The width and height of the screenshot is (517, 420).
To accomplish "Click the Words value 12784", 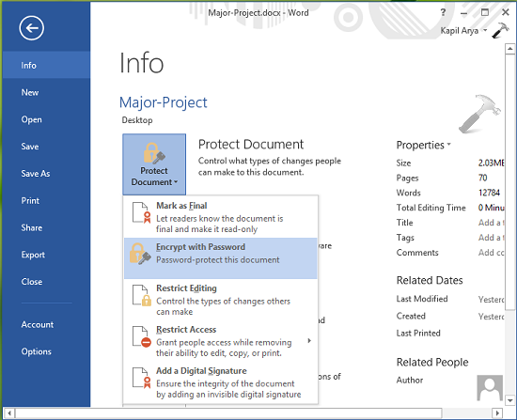I will click(490, 193).
